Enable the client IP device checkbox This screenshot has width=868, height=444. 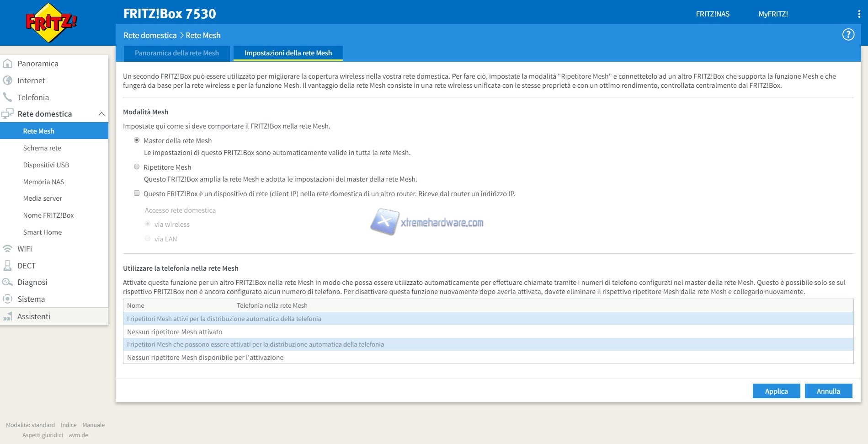pos(137,193)
